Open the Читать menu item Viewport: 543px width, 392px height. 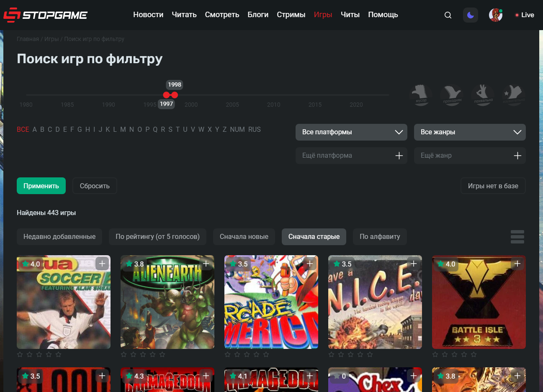point(184,15)
